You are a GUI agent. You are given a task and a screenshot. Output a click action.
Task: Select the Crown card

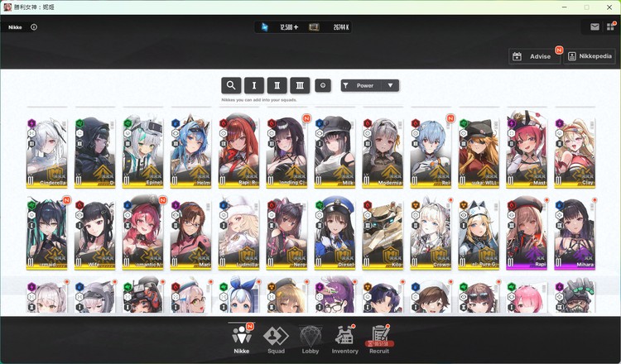[431, 234]
